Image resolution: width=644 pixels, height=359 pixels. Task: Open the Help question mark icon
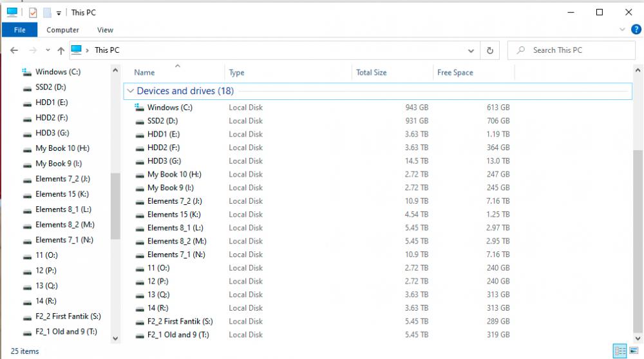click(x=636, y=30)
